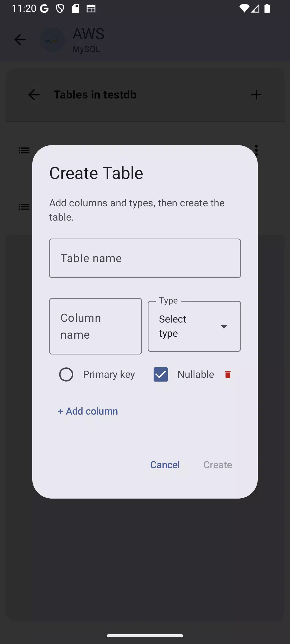Tap the MySQL connection logo
Viewport: 290px width, 644px height.
coord(52,40)
